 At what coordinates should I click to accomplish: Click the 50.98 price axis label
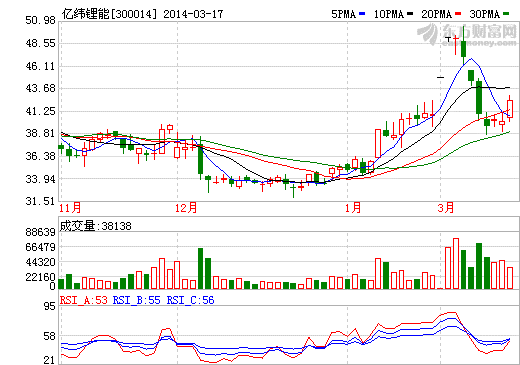click(41, 20)
